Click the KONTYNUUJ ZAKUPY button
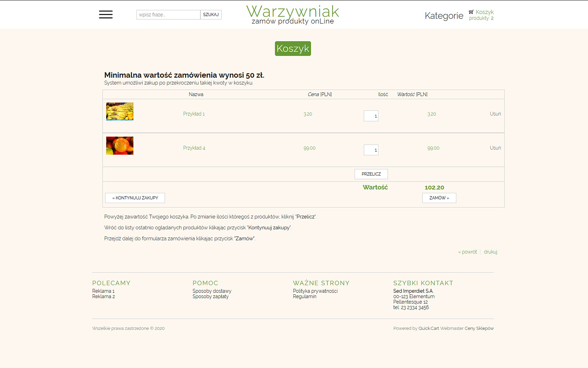This screenshot has height=368, width=588. pos(135,198)
